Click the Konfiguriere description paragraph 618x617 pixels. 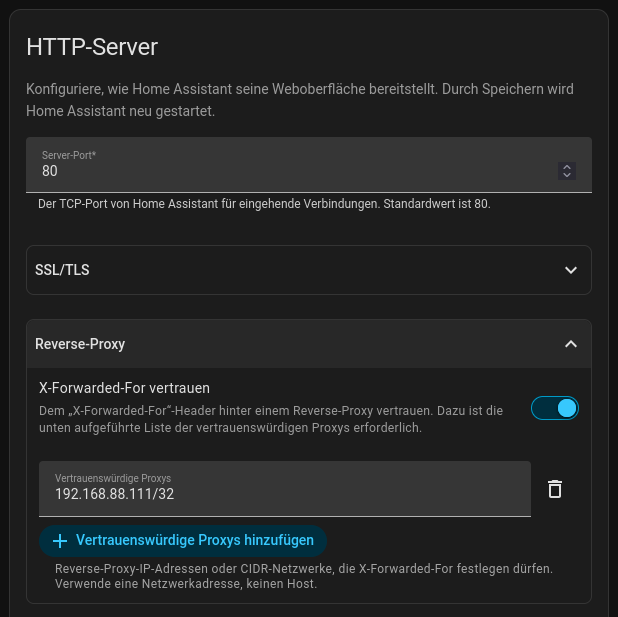300,100
